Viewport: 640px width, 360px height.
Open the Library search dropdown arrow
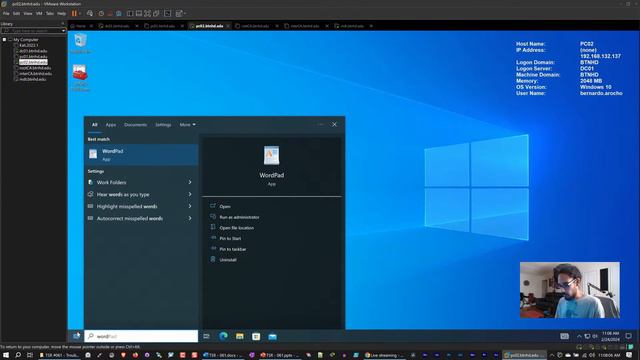(x=63, y=31)
